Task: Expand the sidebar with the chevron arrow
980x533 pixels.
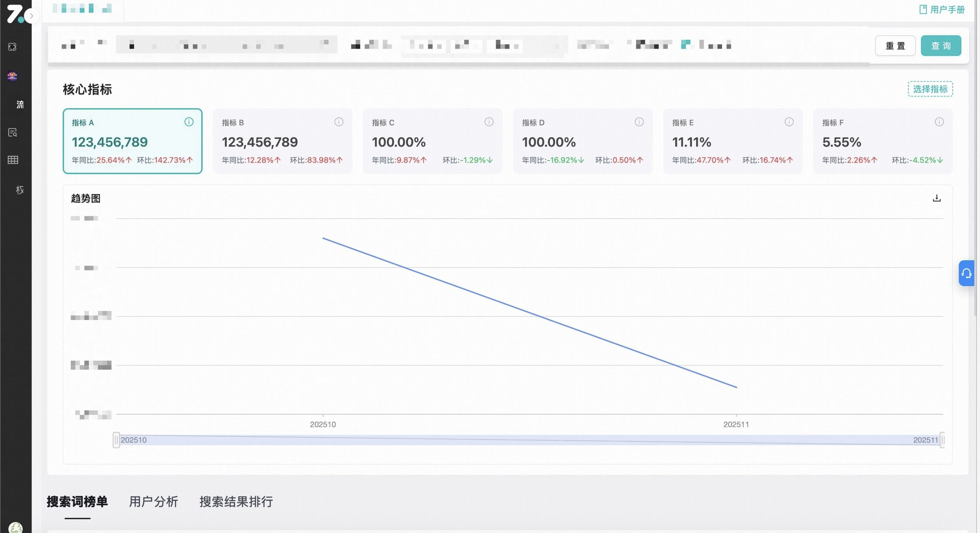Action: [x=31, y=16]
